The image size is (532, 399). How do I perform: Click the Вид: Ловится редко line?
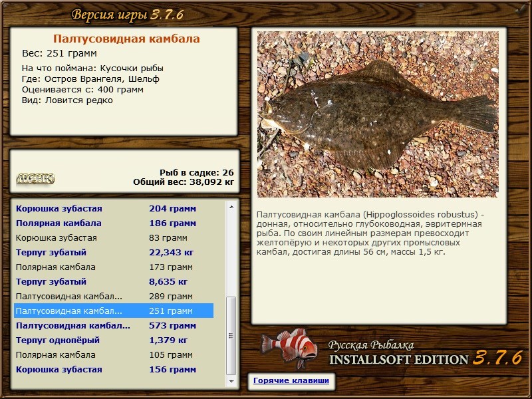[x=67, y=100]
